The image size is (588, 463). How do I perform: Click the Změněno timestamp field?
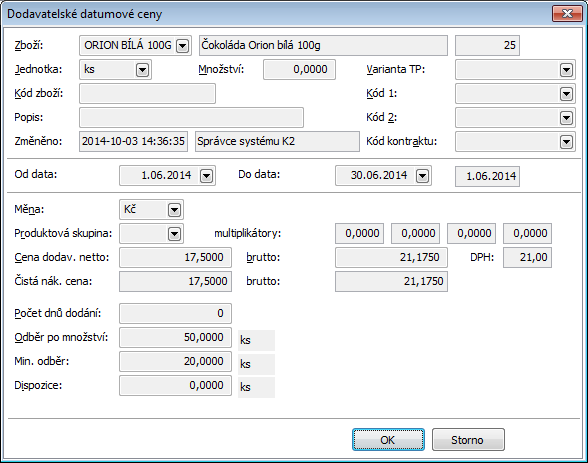pyautogui.click(x=134, y=141)
